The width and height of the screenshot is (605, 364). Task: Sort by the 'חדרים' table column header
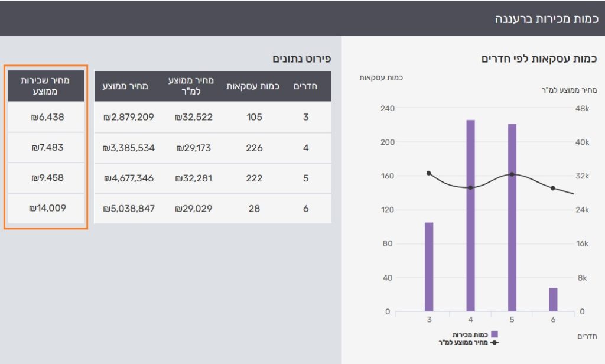click(x=305, y=86)
